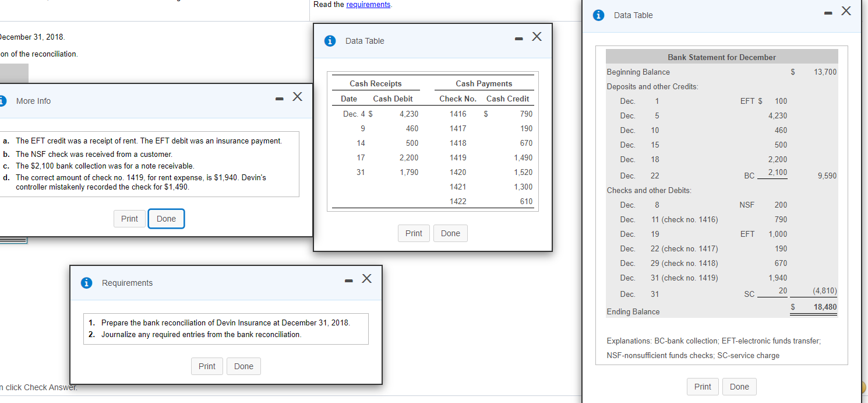The image size is (868, 403).
Task: Minimize the Bank Statement Data Table dialog
Action: click(828, 14)
